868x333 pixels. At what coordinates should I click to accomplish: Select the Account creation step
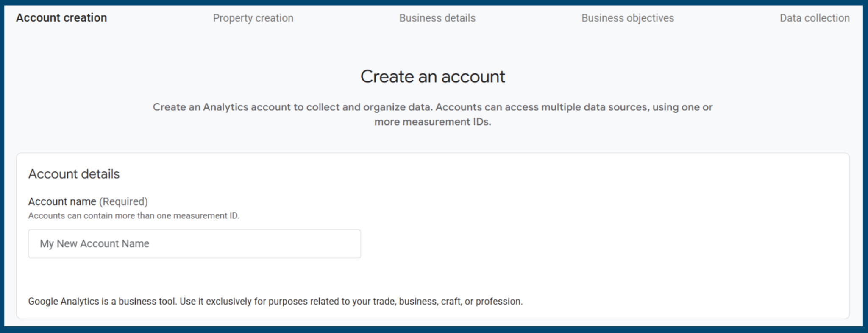pos(61,18)
